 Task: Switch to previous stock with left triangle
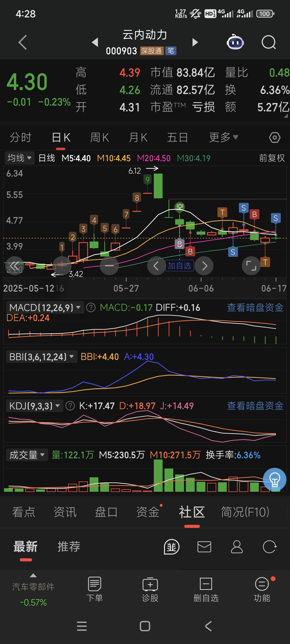pos(95,42)
